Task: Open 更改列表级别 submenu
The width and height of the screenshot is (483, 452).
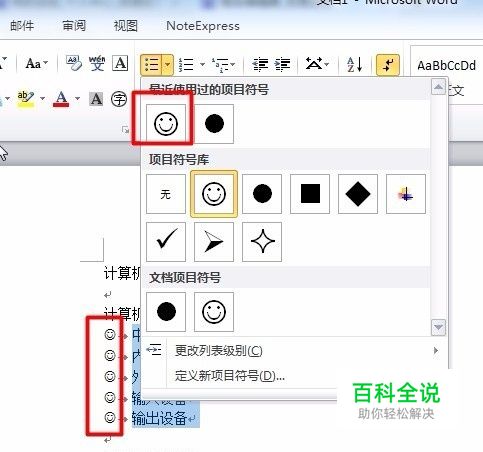Action: [x=295, y=350]
